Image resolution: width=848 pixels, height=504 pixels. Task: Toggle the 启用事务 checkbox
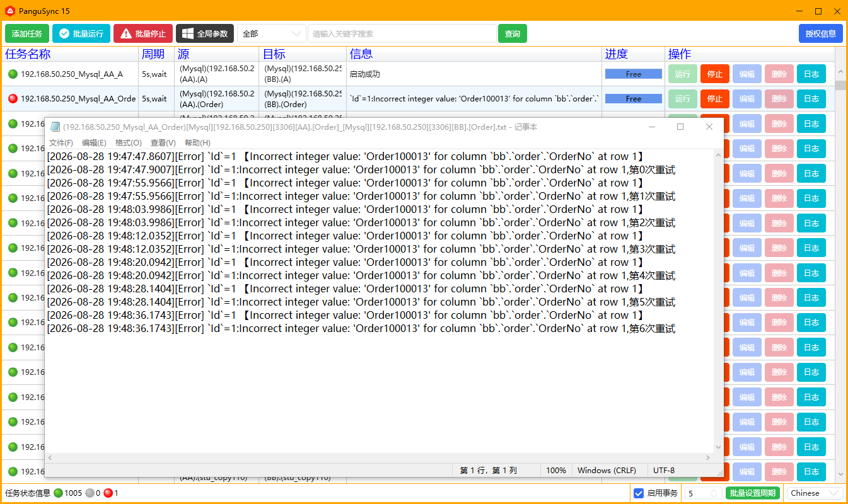[x=638, y=493]
